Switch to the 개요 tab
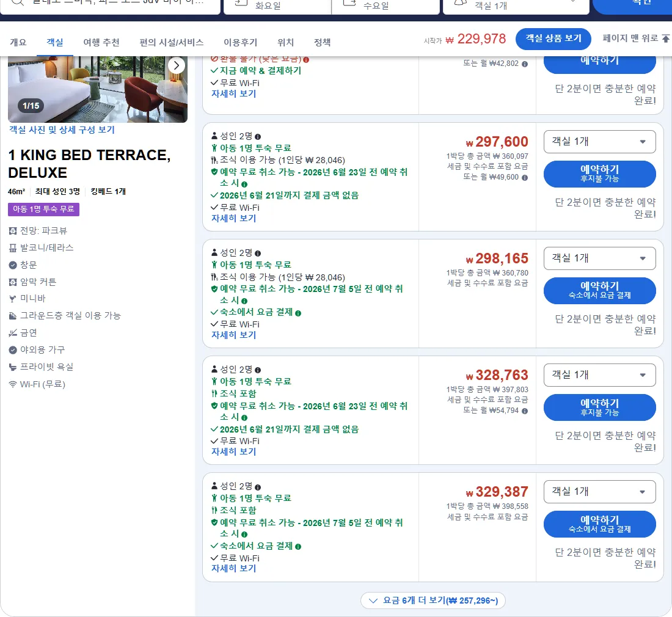 tap(18, 42)
